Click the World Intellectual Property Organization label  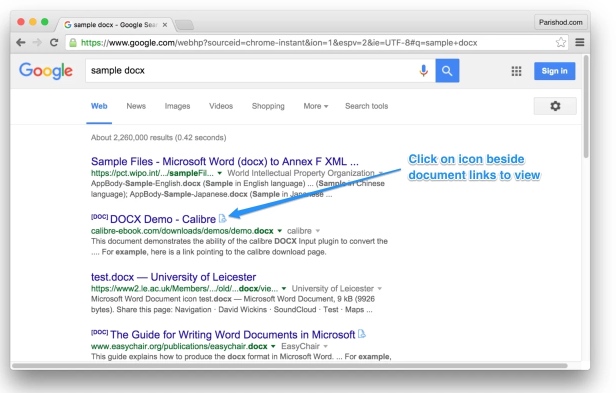[x=301, y=173]
